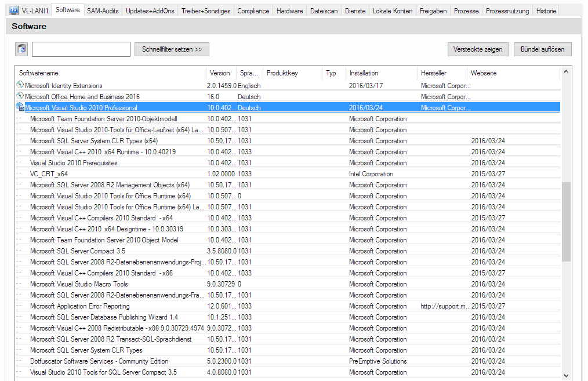Open the Prozesse tab
The height and width of the screenshot is (381, 588).
point(466,11)
